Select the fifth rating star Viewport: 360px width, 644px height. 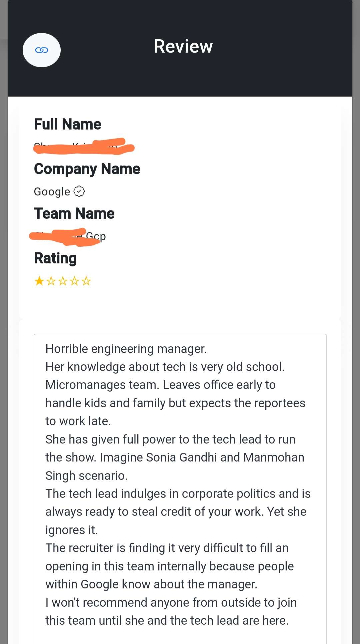pyautogui.click(x=86, y=281)
